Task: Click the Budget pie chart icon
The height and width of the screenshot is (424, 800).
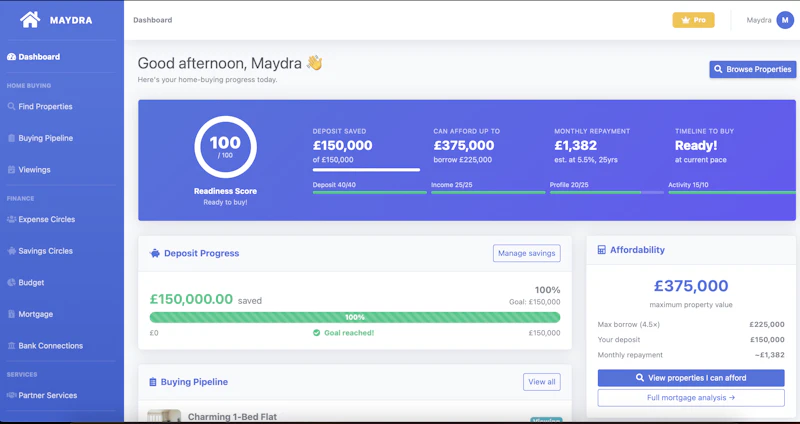Action: coord(11,283)
